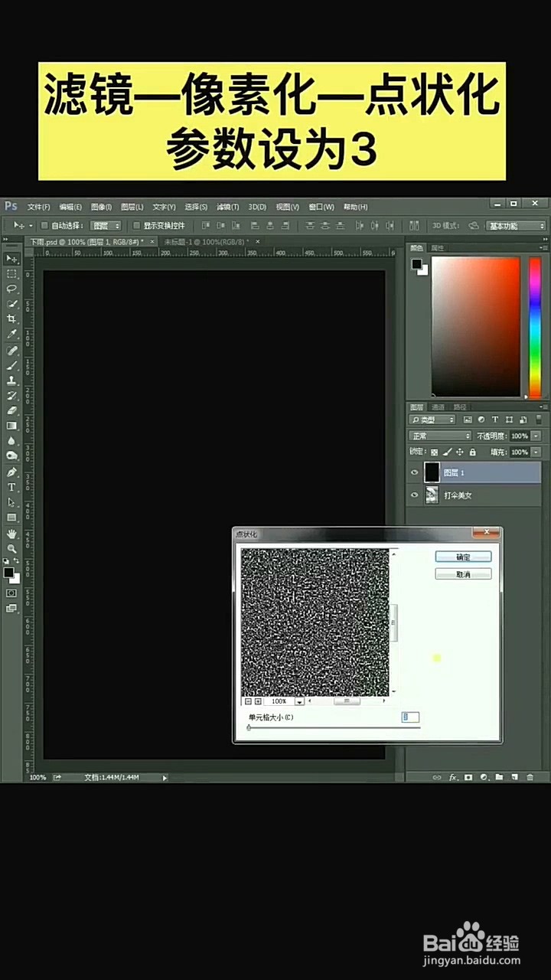Viewport: 551px width, 980px height.
Task: Change screen mode icon in toolbox
Action: [x=11, y=608]
